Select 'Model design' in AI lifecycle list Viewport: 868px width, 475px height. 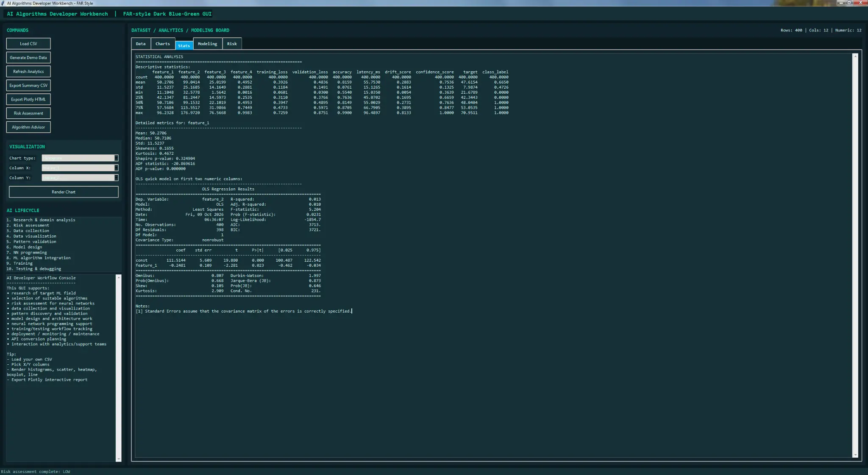click(64, 247)
